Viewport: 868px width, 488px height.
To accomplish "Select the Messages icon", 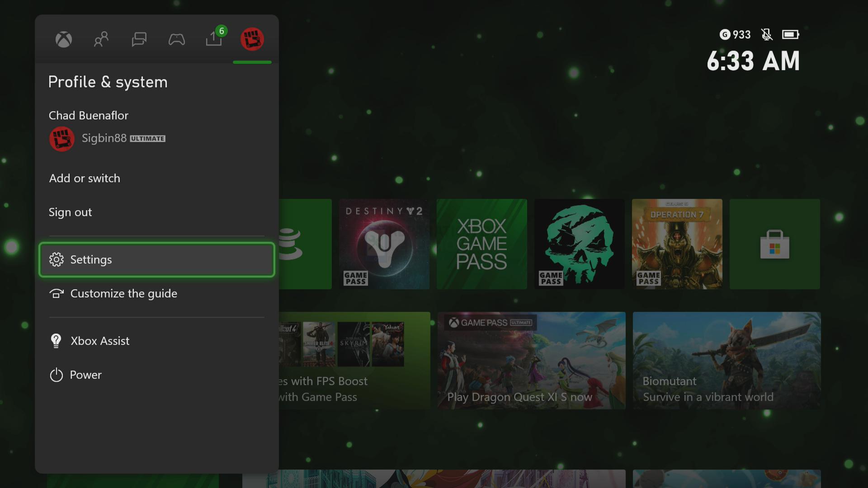I will click(x=140, y=38).
